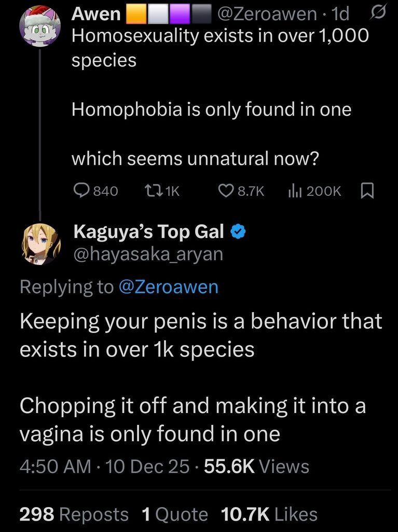The image size is (398, 532).
Task: View the 298 Reposts list
Action: (74, 514)
